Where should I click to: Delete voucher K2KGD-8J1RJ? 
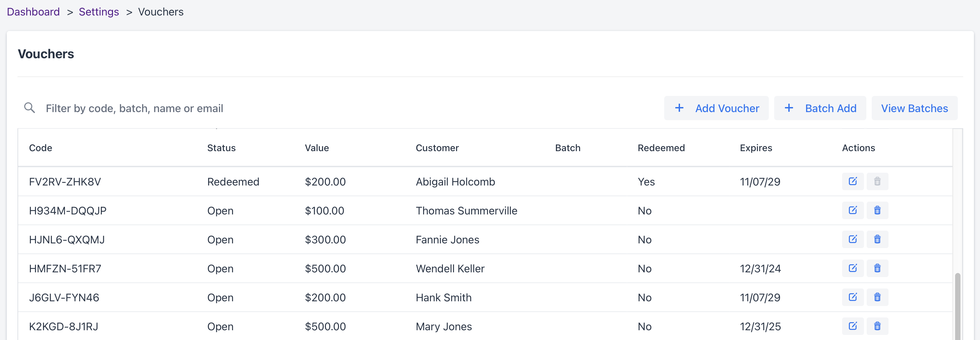click(877, 326)
